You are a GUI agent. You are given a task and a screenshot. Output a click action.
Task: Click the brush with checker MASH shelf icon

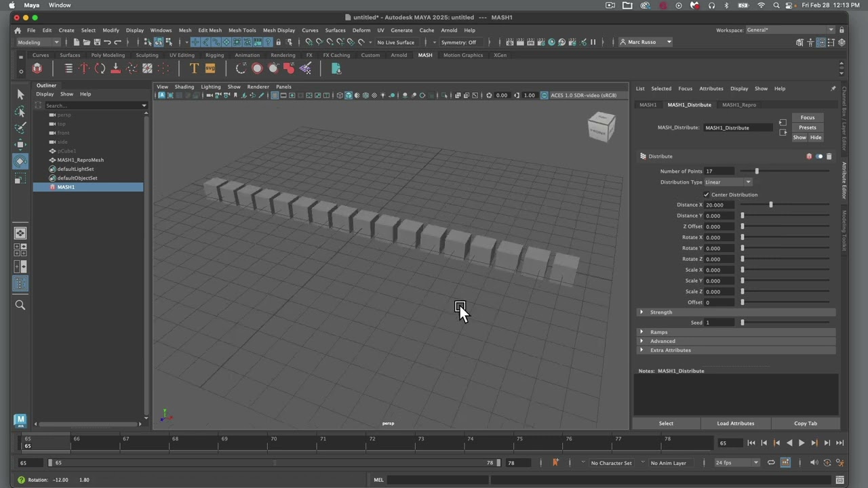305,68
